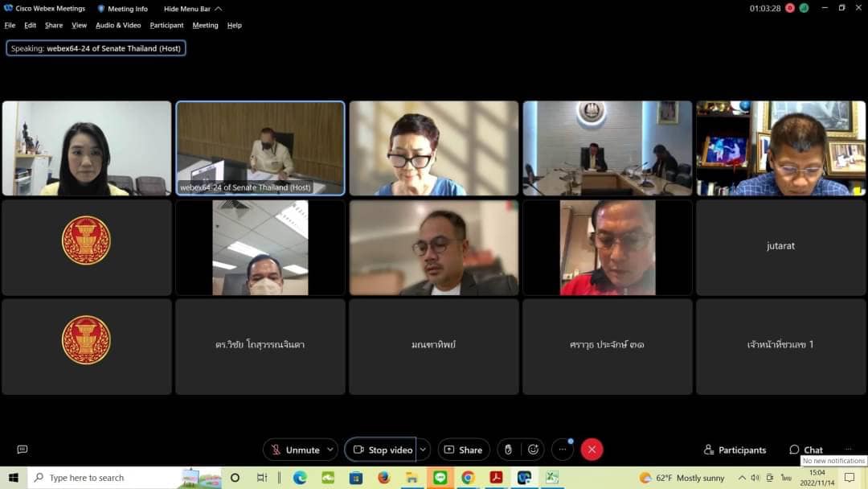Leave the meeting with the red X button
Viewport: 868px width, 489px height.
592,450
